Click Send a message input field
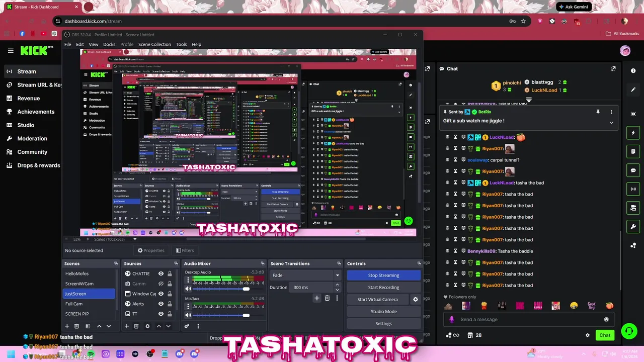This screenshot has width=644, height=362. point(528,319)
